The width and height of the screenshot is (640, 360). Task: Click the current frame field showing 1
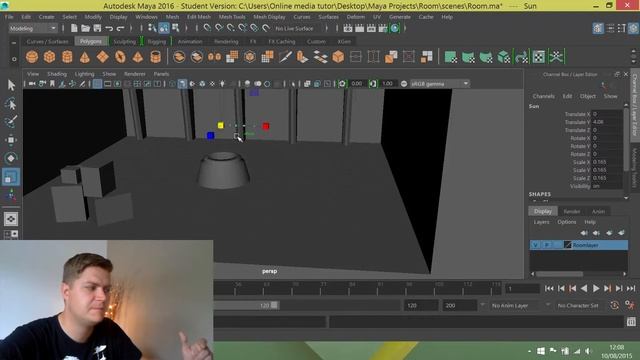522,289
